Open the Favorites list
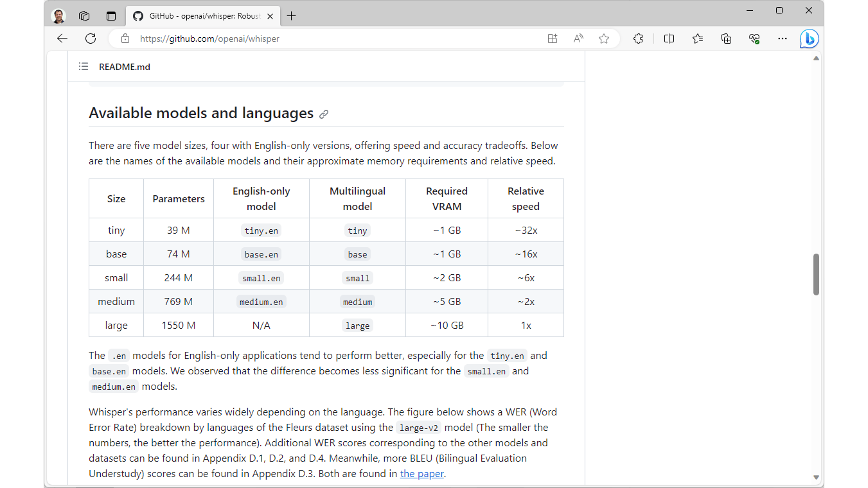Image resolution: width=868 pixels, height=488 pixels. click(x=698, y=39)
